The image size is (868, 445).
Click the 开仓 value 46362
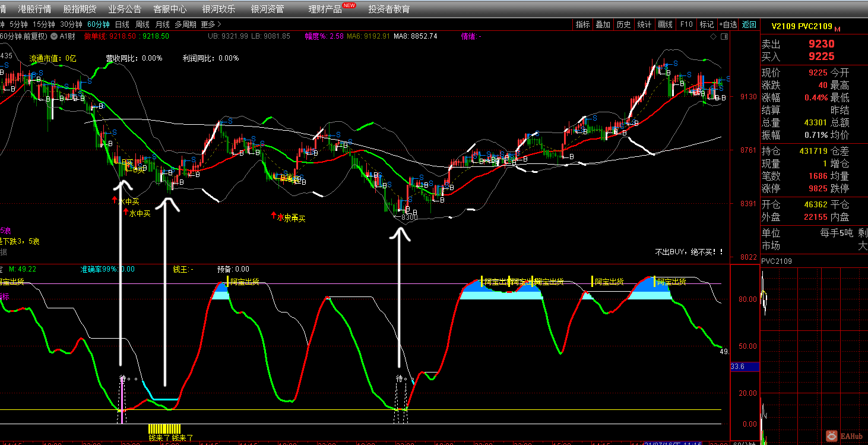coord(816,204)
